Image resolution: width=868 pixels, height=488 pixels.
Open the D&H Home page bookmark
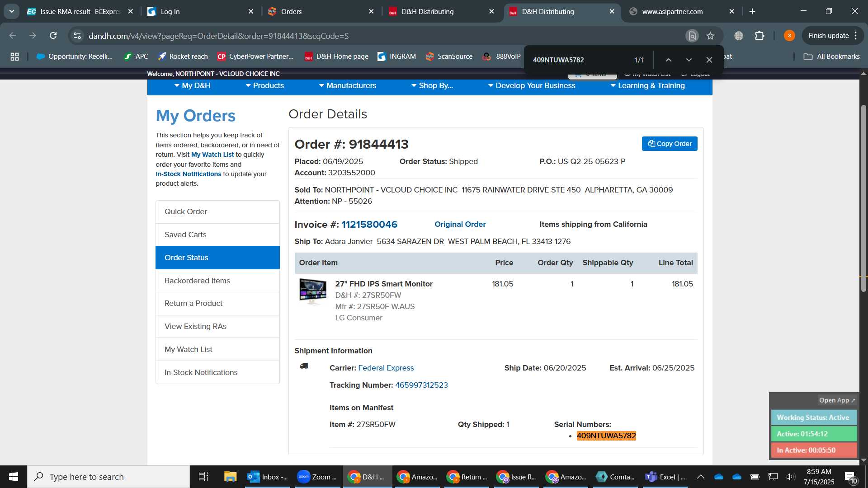click(x=336, y=56)
